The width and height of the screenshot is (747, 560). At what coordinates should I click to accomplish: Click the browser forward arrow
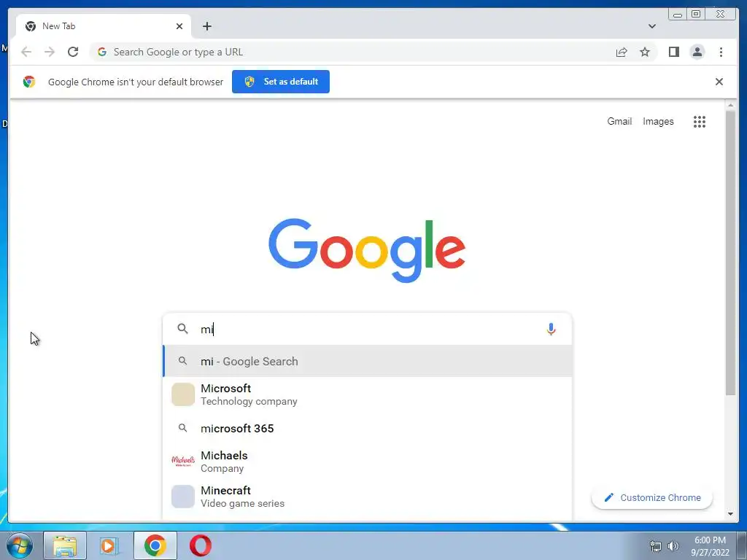point(50,52)
